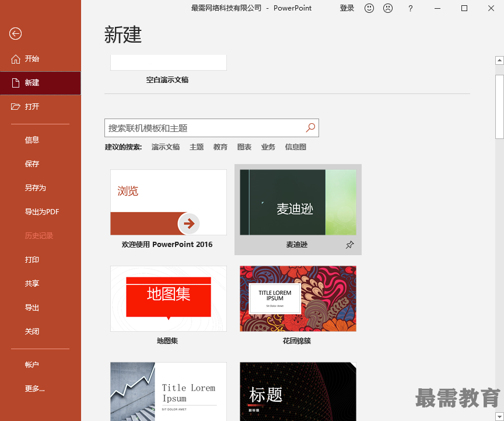Open the 欢迎使用 PowerPoint 2016 template

[x=169, y=202]
